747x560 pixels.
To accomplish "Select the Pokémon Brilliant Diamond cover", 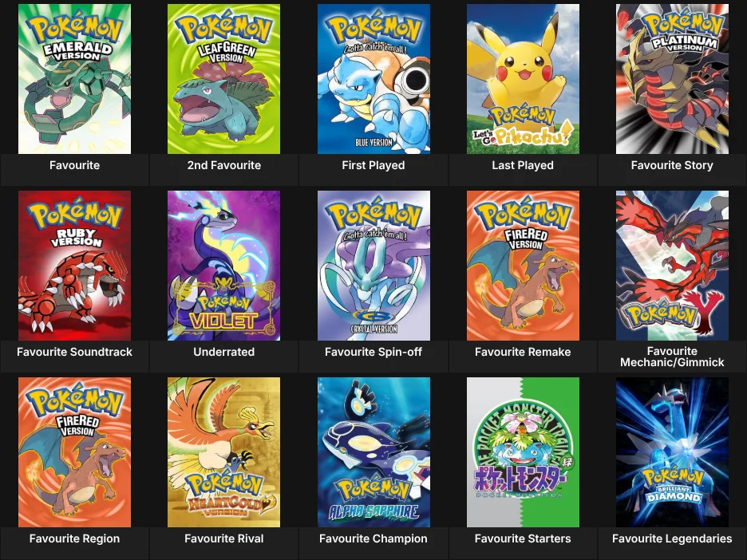I will 672,452.
